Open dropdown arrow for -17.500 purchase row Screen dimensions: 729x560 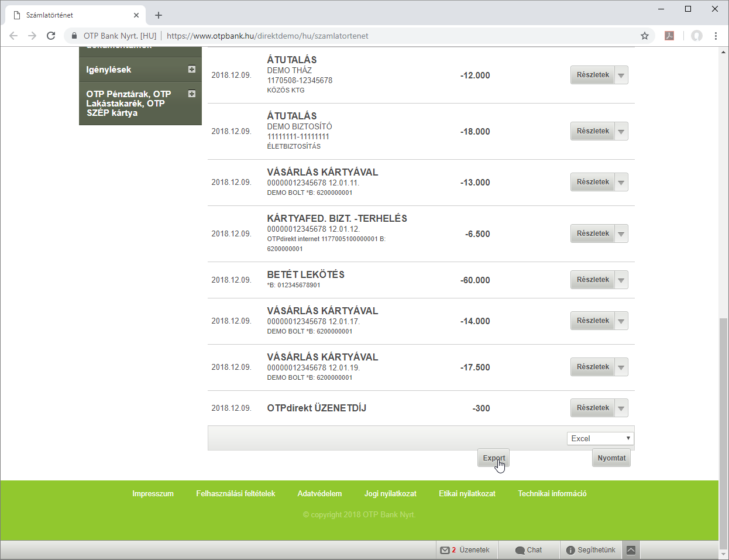click(x=621, y=367)
